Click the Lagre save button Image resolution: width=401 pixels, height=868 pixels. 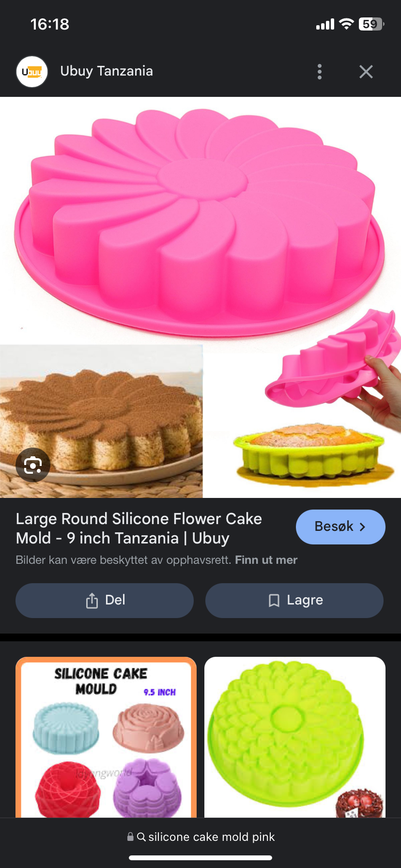[294, 601]
